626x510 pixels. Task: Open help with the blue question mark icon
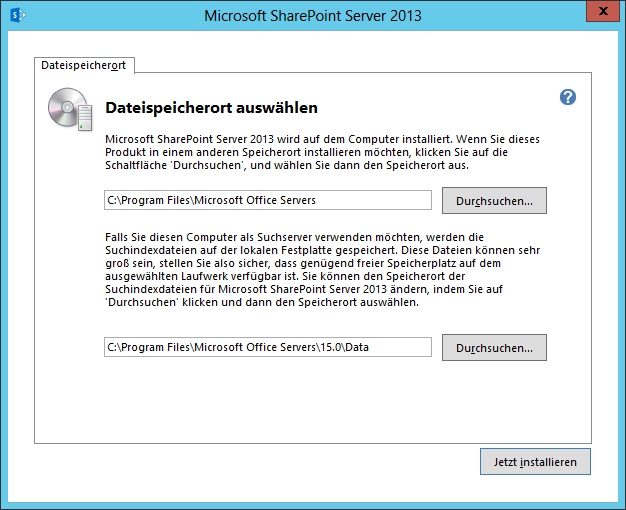pyautogui.click(x=568, y=97)
